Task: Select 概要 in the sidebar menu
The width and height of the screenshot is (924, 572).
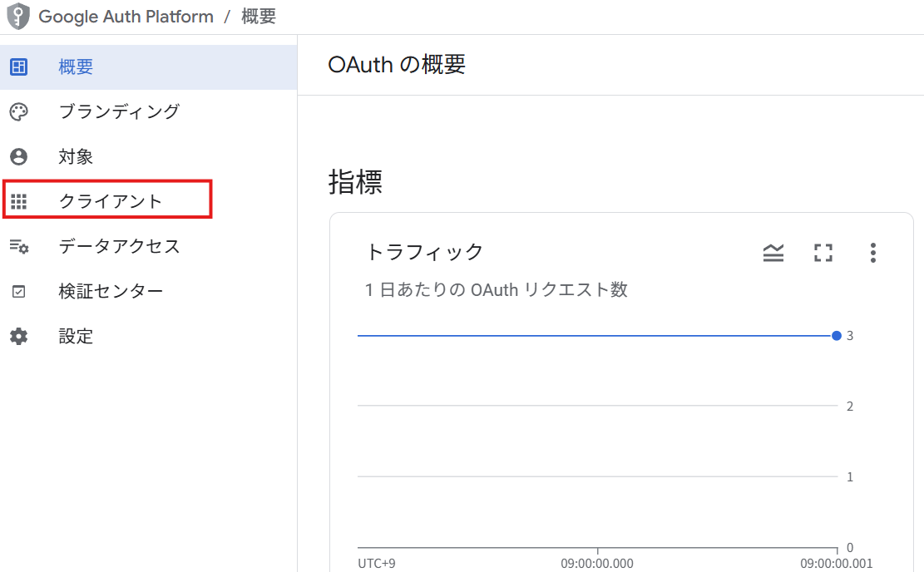Action: tap(149, 67)
